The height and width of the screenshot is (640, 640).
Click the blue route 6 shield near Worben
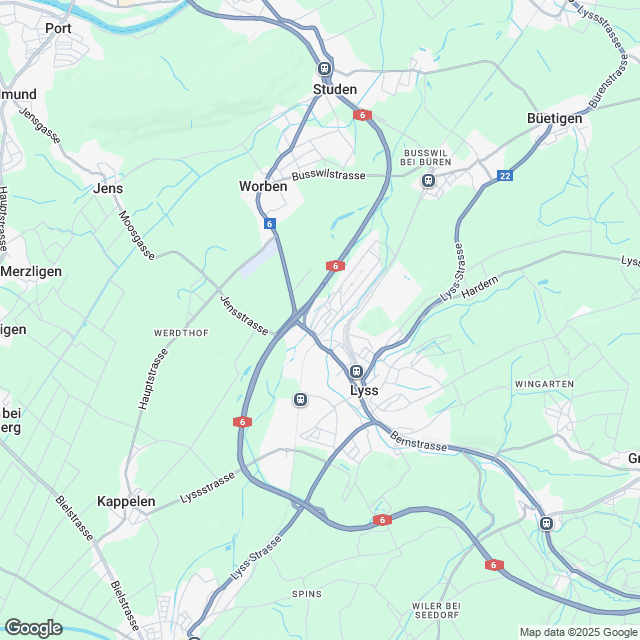tap(269, 224)
